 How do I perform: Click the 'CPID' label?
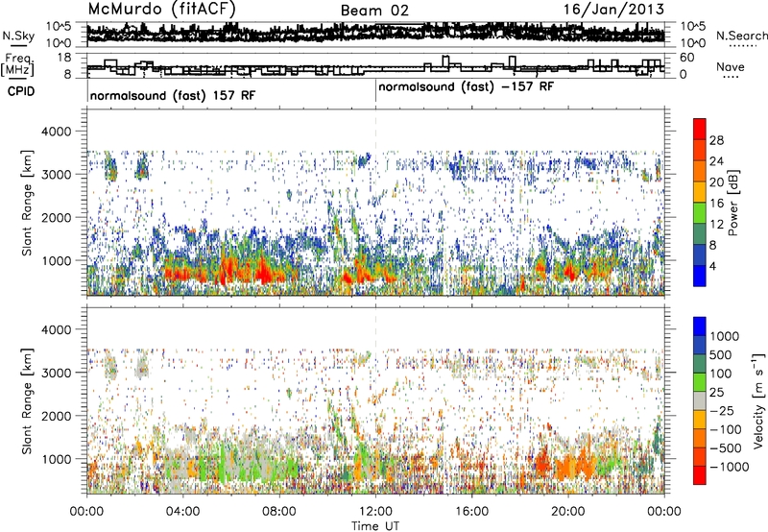point(21,91)
